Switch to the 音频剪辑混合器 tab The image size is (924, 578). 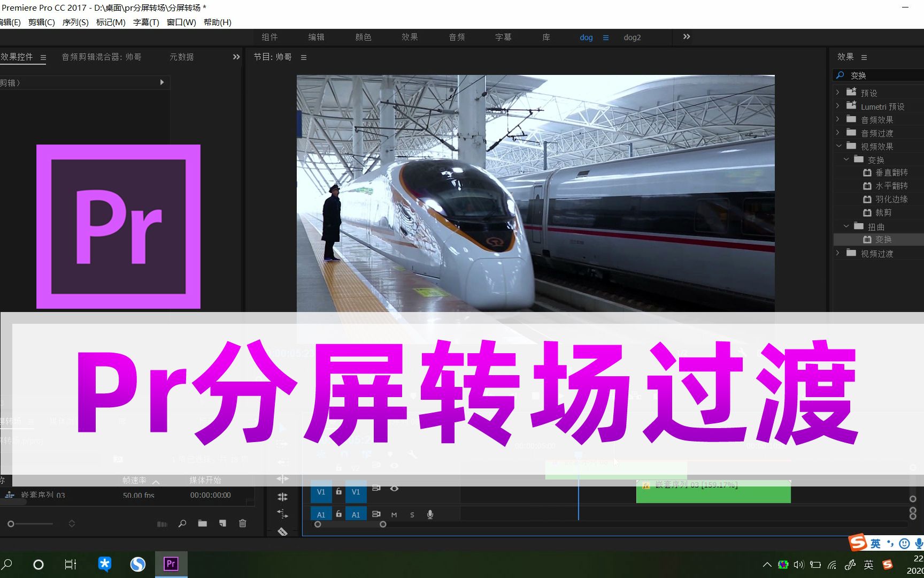click(102, 57)
